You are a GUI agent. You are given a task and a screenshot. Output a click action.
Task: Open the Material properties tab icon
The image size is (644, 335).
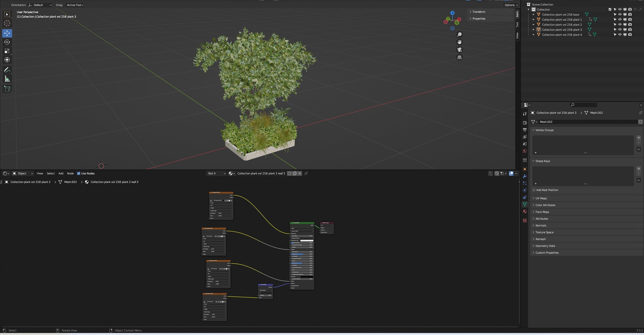(524, 211)
